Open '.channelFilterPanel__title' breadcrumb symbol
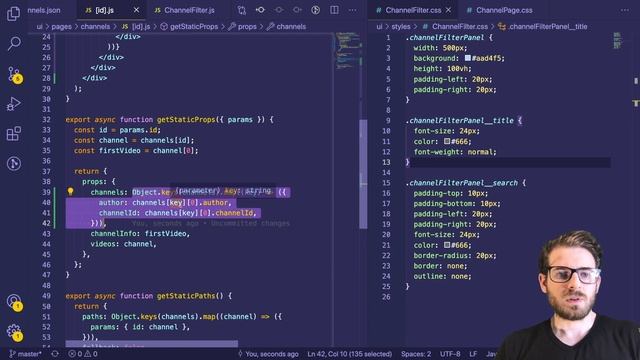 542,27
